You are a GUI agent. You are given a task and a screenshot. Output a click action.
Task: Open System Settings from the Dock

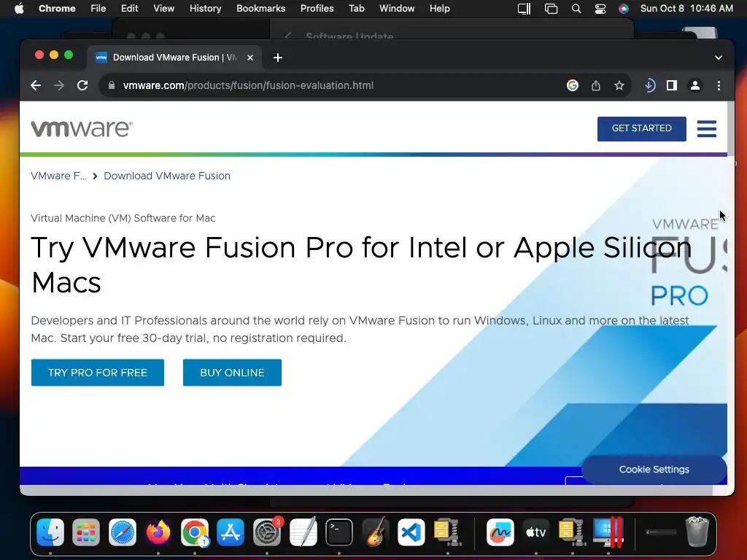(267, 532)
